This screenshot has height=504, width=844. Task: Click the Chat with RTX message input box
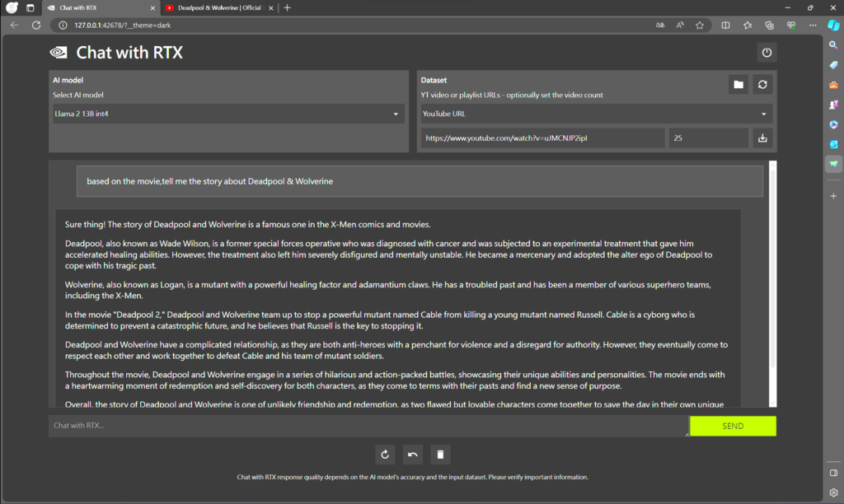click(368, 426)
